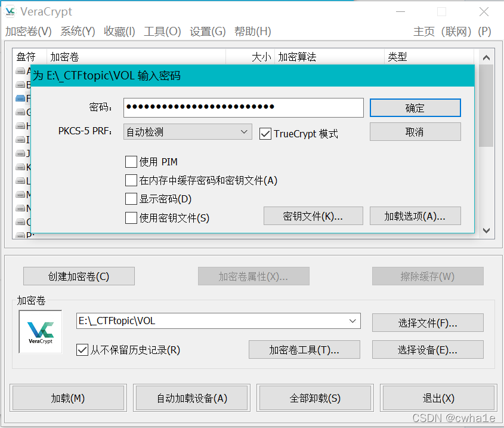504x428 pixels.
Task: Open 加载选项(A)... mount options
Action: point(415,216)
